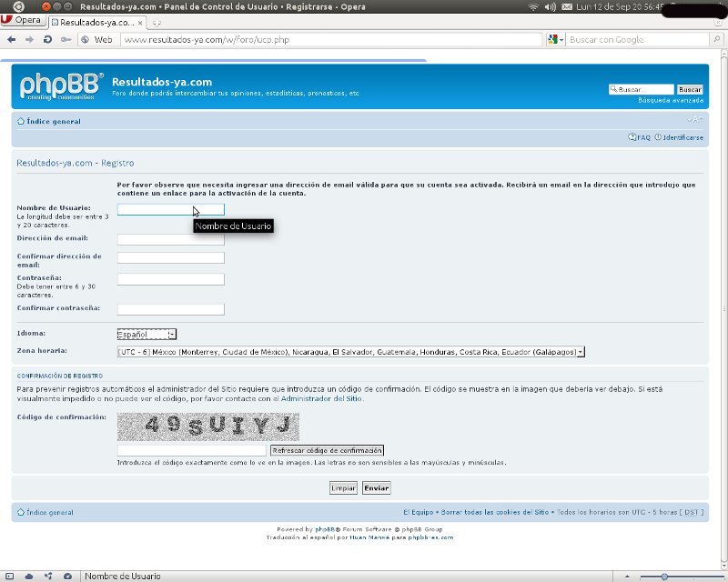Adjust the zoom slider in status bar
This screenshot has height=582, width=728.
pos(664,576)
